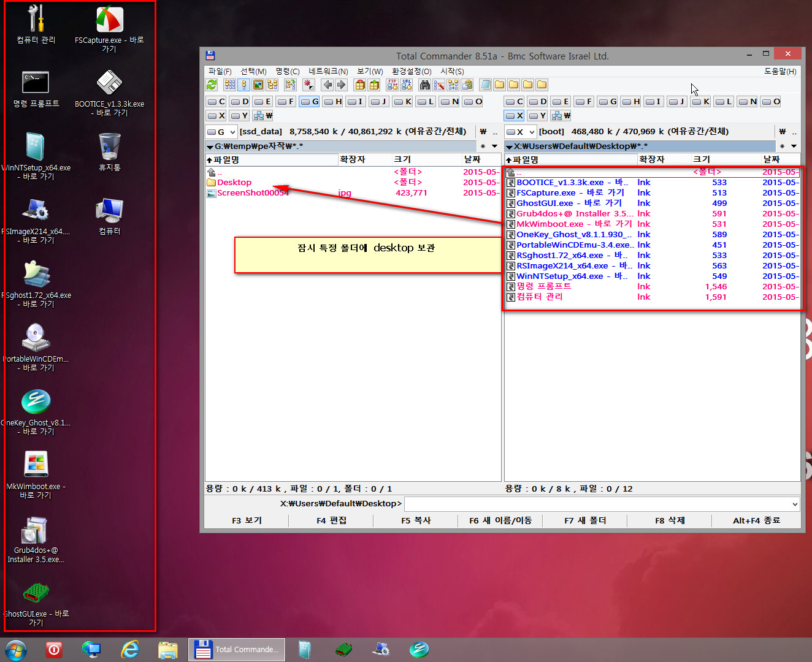The image size is (812, 662).
Task: Open 컴퓨터 관리 desktop shortcut
Action: point(36,25)
